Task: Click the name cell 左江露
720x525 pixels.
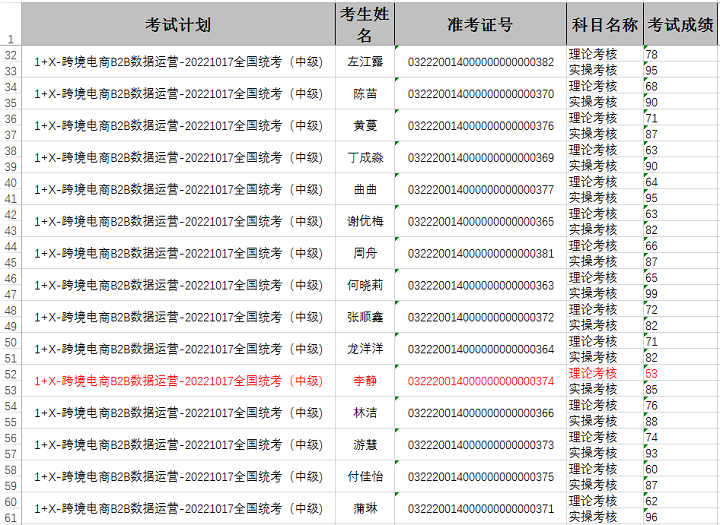Action: 365,62
